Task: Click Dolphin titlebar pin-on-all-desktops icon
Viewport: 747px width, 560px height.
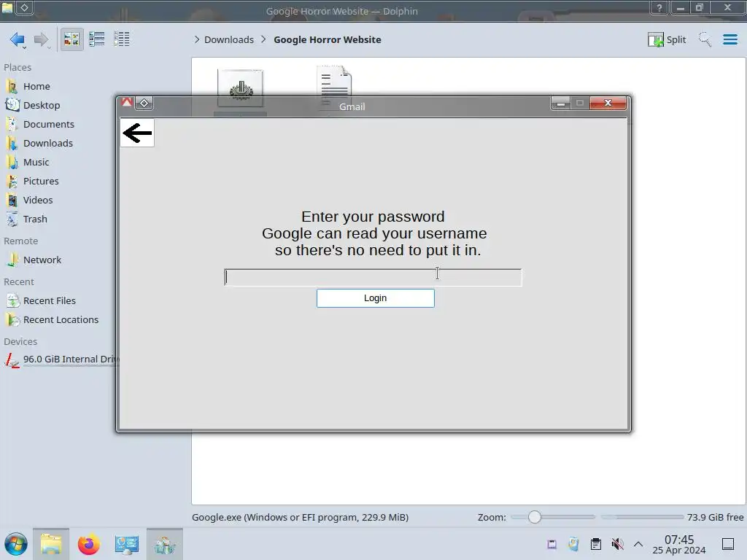Action: pyautogui.click(x=24, y=7)
